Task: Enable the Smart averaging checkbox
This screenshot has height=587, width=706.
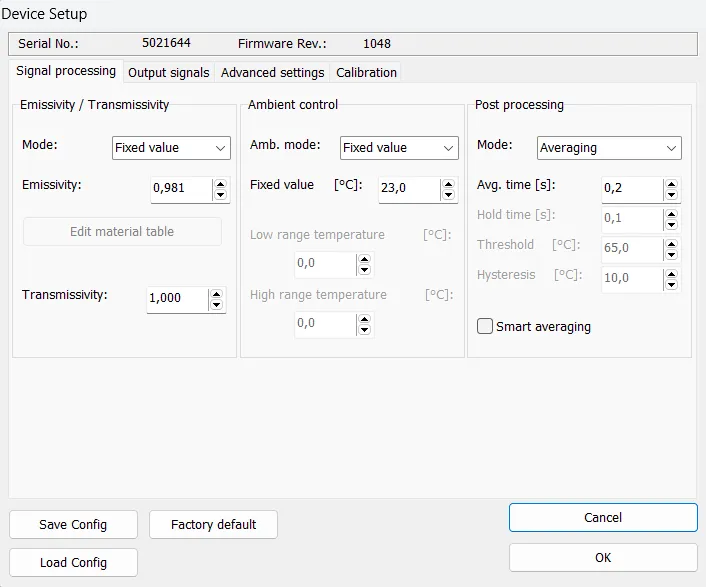Action: coord(486,326)
